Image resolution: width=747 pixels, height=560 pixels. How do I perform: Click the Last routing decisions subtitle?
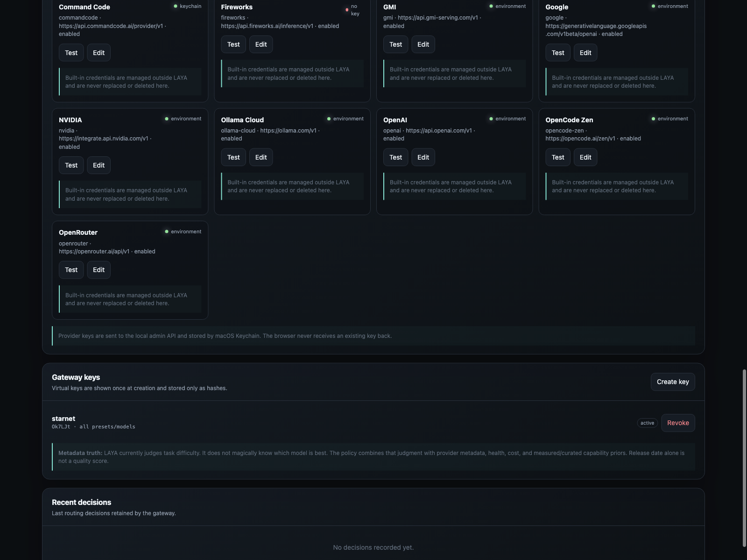[114, 513]
